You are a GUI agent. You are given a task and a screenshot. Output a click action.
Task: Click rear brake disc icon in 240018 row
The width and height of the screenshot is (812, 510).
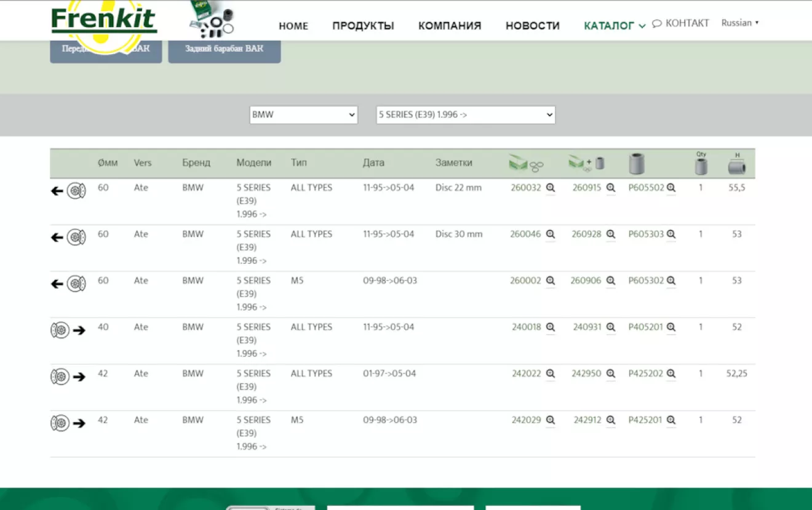(60, 330)
